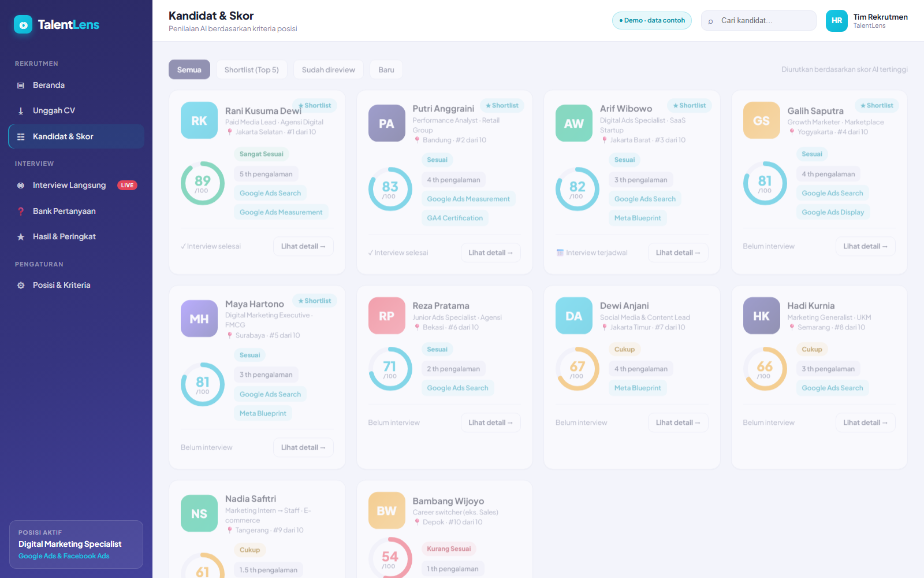Click Digital Marketing Specialist active position card
Image resolution: width=924 pixels, height=578 pixels.
point(76,544)
